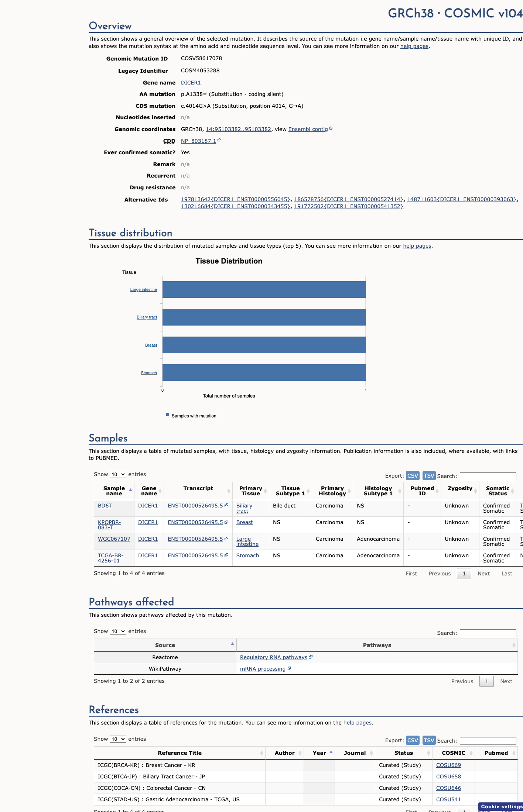Export the Samples table as TSV
Viewport: 523px width, 812px height.
click(x=429, y=476)
